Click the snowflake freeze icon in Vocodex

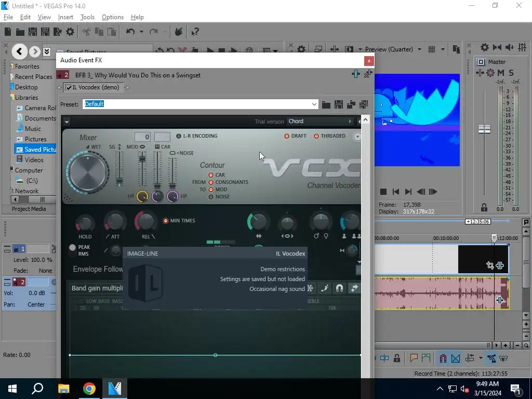coord(310,288)
